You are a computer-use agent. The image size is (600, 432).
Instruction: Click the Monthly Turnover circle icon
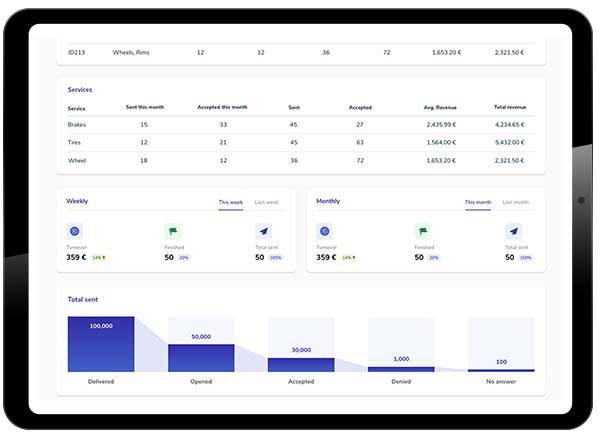pyautogui.click(x=324, y=231)
